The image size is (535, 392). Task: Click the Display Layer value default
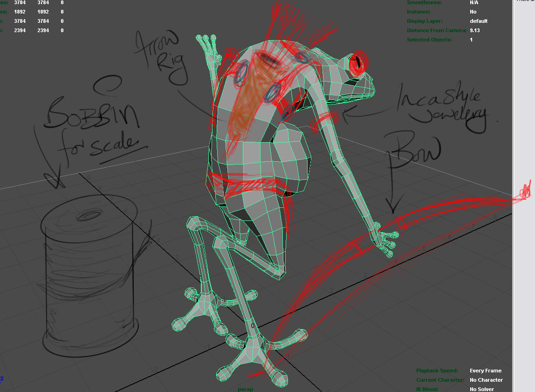(x=478, y=21)
